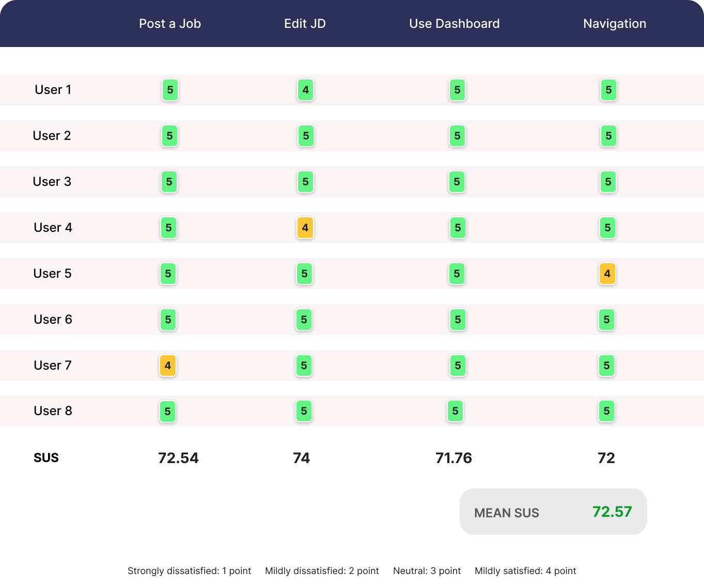Click the Navigation column header

(x=615, y=24)
